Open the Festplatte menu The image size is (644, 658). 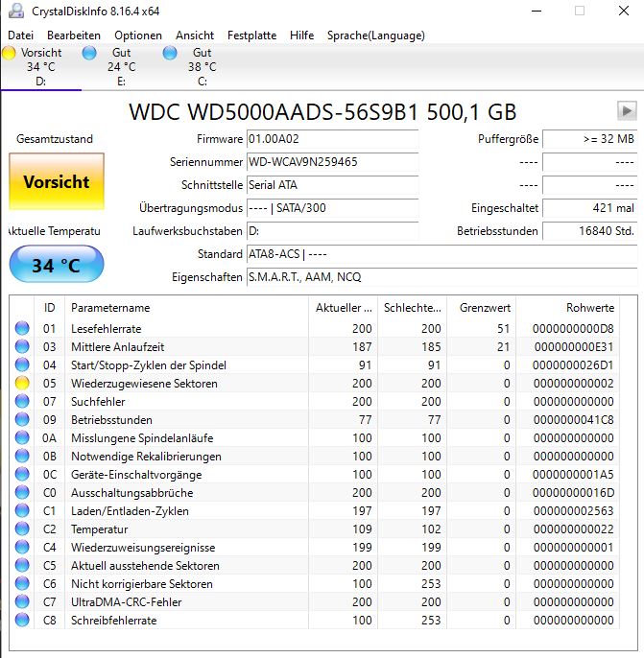click(x=251, y=35)
